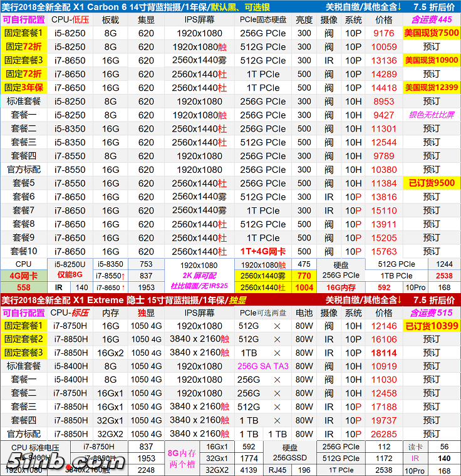The height and width of the screenshot is (476, 461).
Task: Click the price "13911"
Action: click(x=384, y=224)
